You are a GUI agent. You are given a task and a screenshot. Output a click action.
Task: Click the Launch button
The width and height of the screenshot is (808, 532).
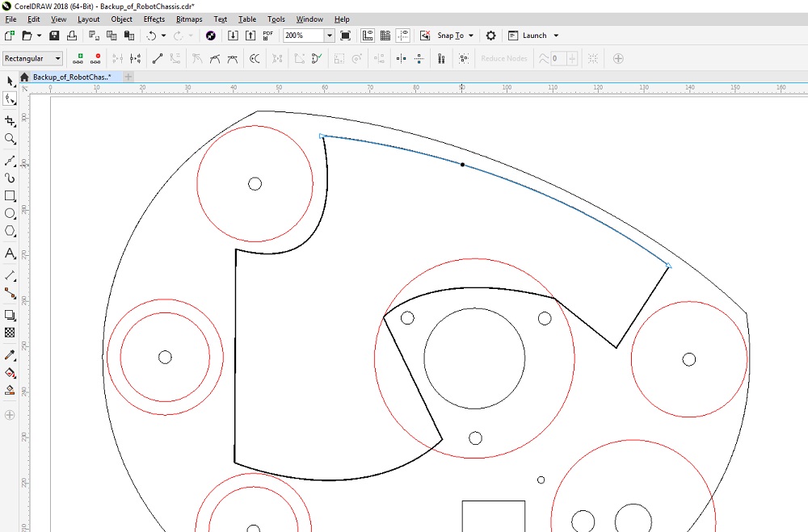[534, 36]
